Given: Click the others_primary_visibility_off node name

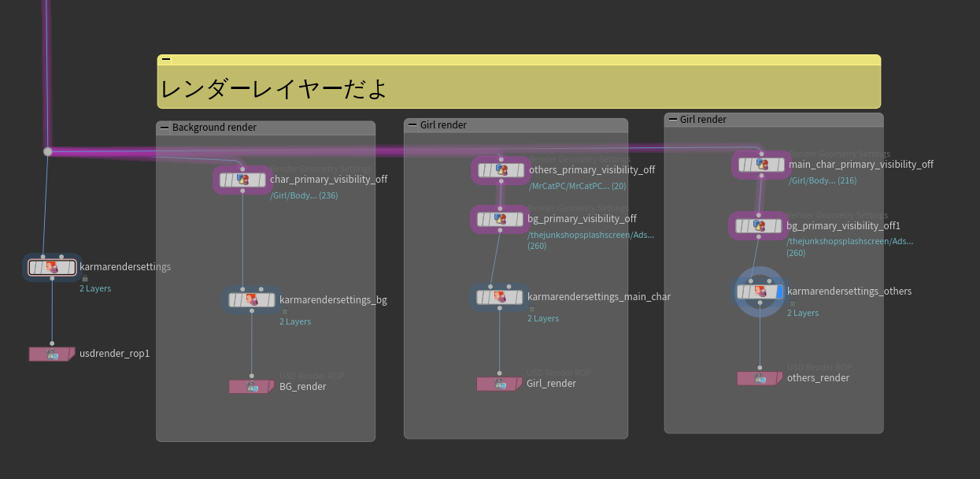Looking at the screenshot, I should tap(592, 170).
